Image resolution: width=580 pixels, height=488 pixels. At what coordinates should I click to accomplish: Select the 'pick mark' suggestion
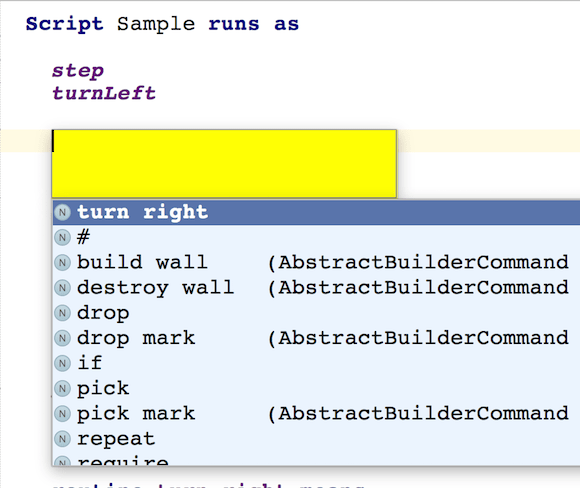(x=316, y=413)
